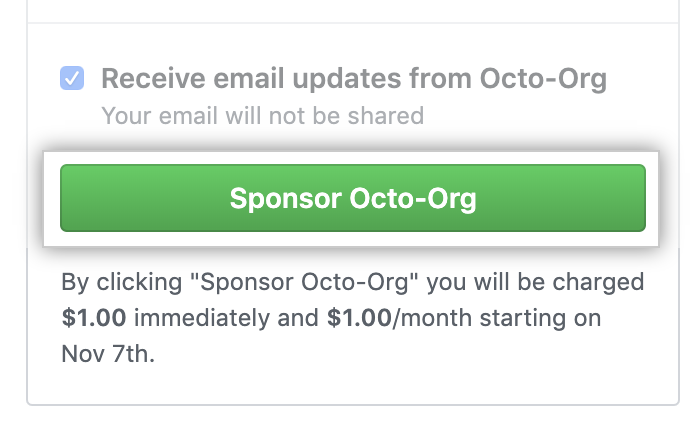The width and height of the screenshot is (700, 424).
Task: Uncheck the Receive email updates checkbox
Action: click(72, 78)
